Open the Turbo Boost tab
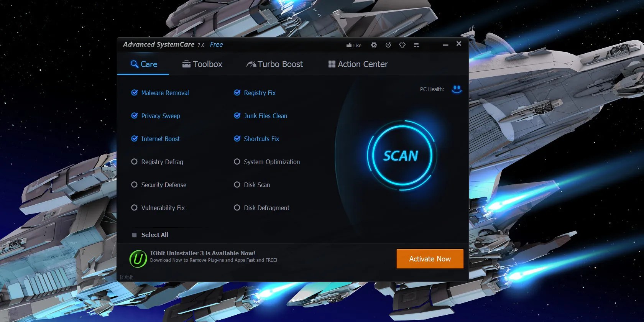 click(x=274, y=64)
